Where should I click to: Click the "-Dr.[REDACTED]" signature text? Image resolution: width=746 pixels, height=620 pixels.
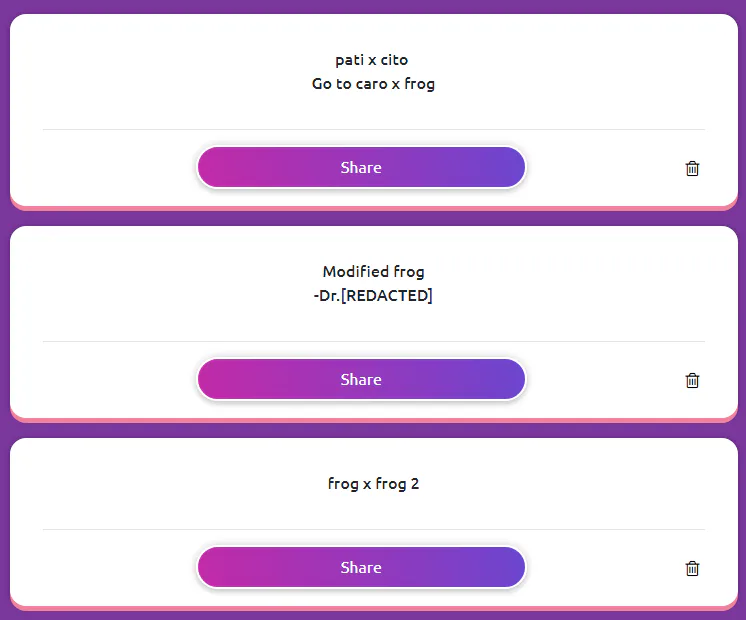(x=373, y=296)
